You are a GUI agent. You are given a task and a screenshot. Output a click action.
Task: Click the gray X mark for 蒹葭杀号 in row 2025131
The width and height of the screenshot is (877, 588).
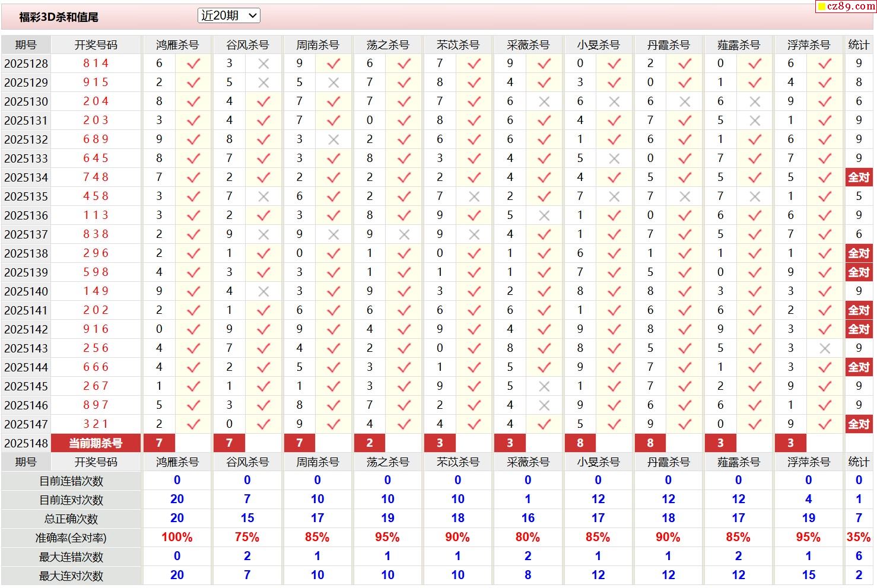click(x=755, y=120)
